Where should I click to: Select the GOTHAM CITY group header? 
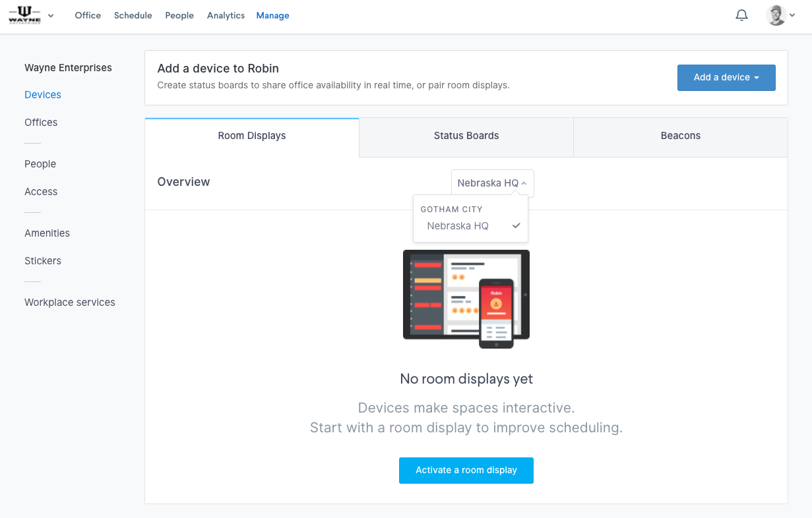pos(451,209)
